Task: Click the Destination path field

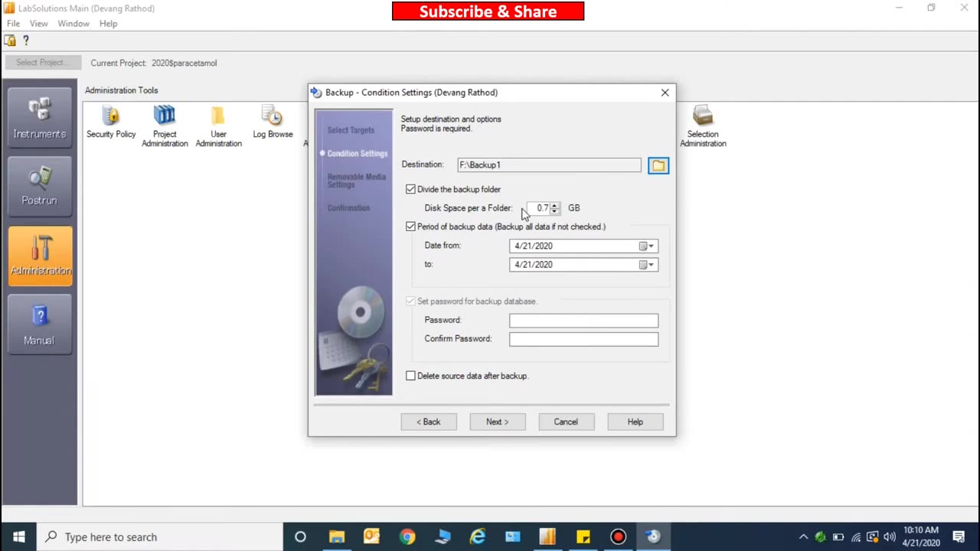Action: pyautogui.click(x=549, y=165)
